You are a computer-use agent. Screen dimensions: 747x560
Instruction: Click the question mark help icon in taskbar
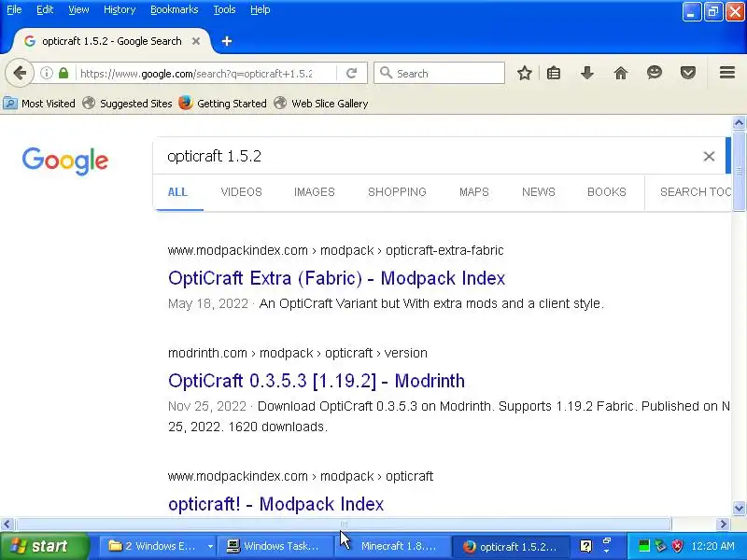pyautogui.click(x=586, y=546)
